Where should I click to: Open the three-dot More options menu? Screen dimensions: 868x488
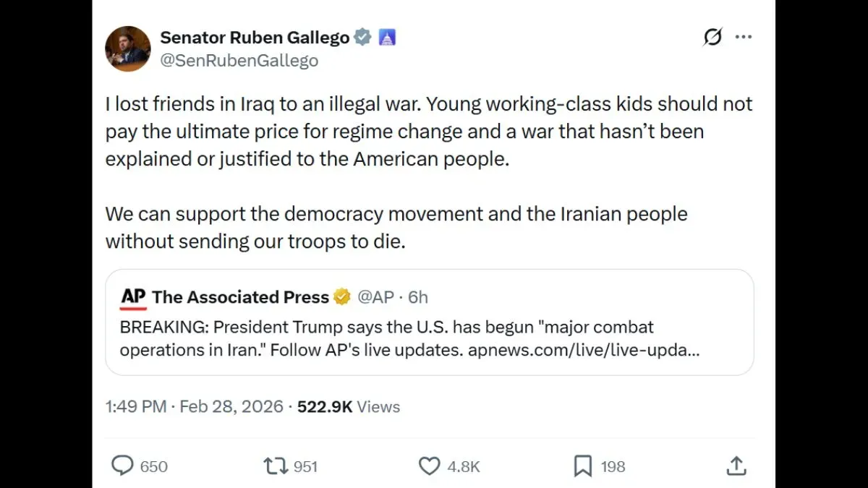pos(744,38)
